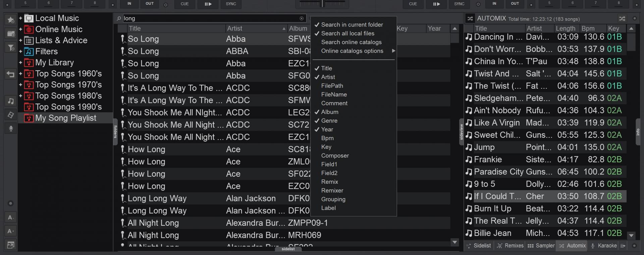Image resolution: width=644 pixels, height=255 pixels.
Task: Click the round dot button in left sidebar
Action: pos(11,203)
